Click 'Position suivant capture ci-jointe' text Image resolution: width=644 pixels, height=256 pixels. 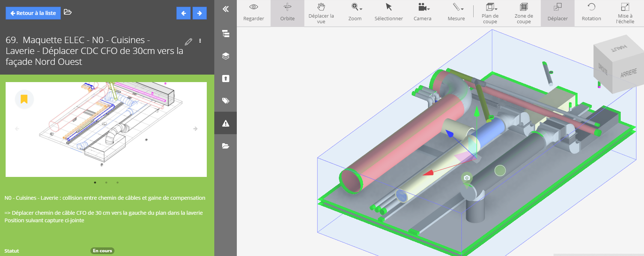(x=44, y=220)
